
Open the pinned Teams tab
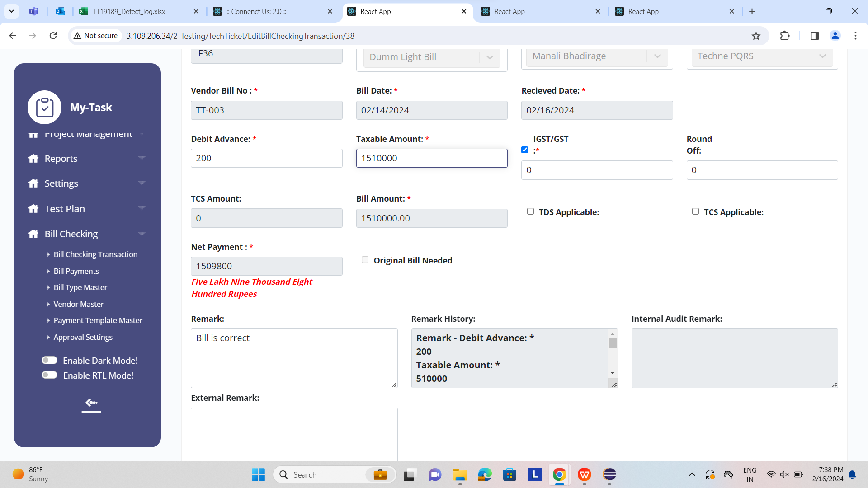(x=34, y=11)
